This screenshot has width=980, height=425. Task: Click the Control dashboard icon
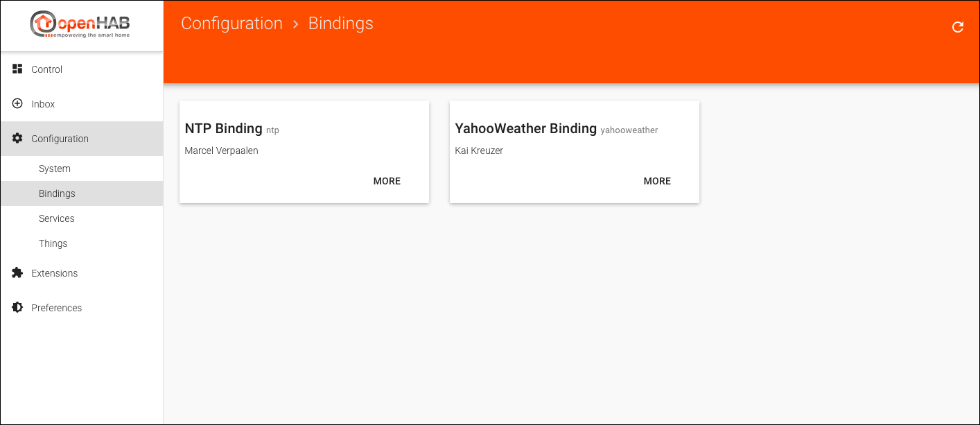[18, 69]
